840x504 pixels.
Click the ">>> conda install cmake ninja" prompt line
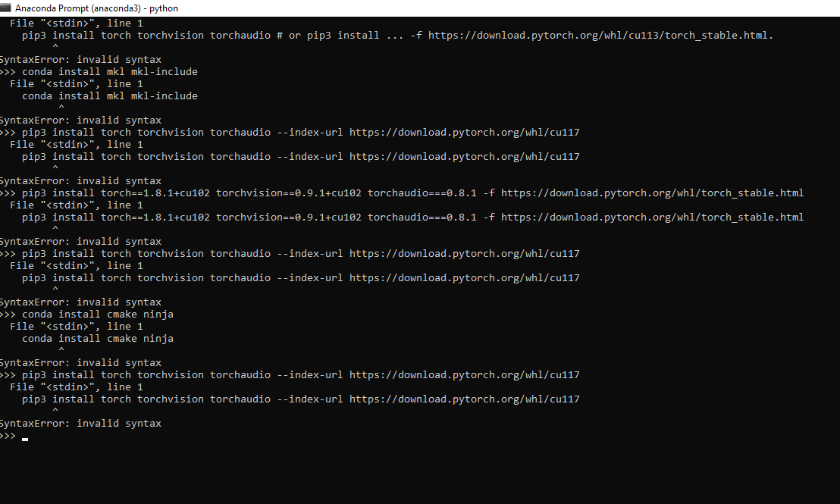click(86, 315)
